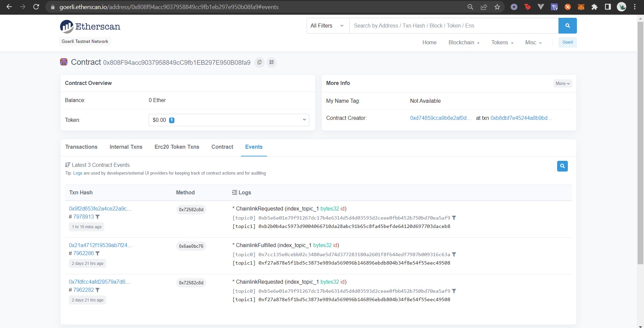Image resolution: width=644 pixels, height=328 pixels.
Task: Open the Logs link in the tip
Action: pos(77,173)
